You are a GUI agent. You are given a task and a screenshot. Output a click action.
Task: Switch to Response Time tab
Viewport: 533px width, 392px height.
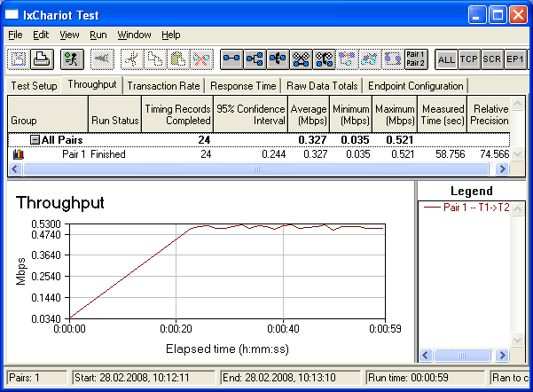click(x=243, y=86)
